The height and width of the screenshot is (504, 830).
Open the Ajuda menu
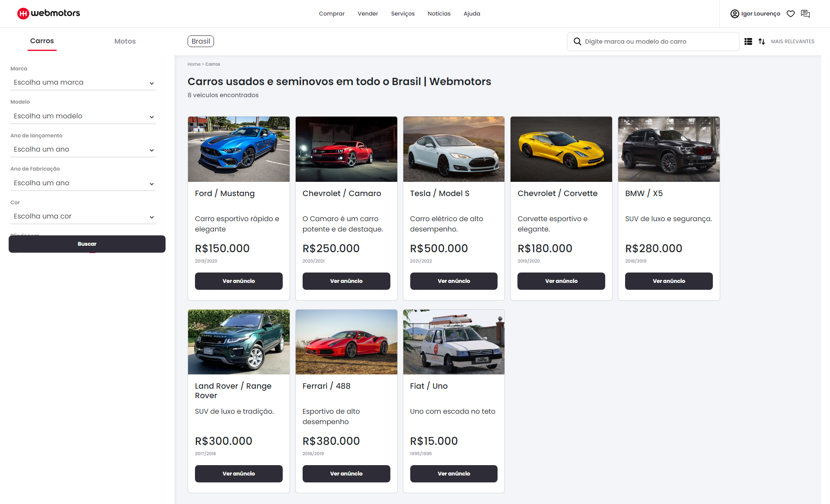pyautogui.click(x=472, y=14)
